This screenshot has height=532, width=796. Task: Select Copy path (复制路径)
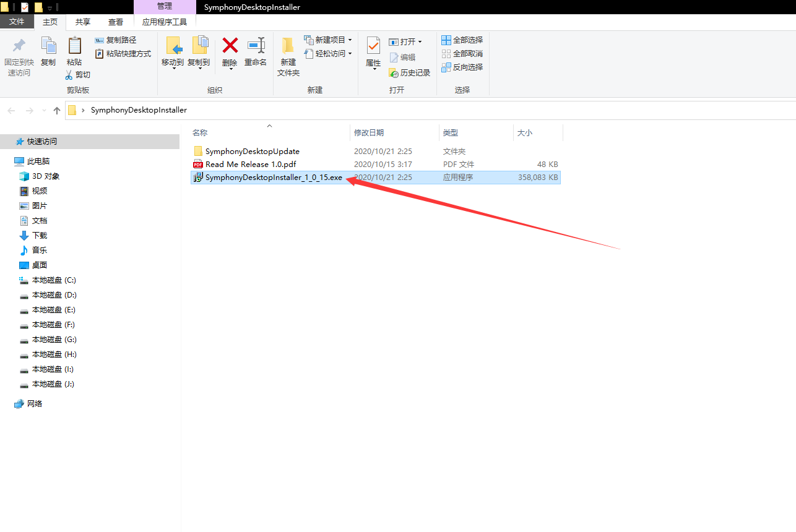pos(116,40)
